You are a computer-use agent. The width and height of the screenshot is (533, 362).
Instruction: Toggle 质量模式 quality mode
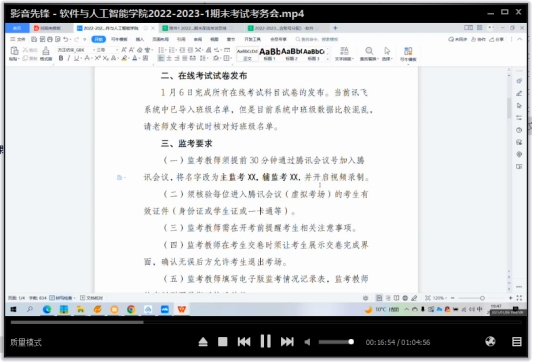tap(26, 342)
